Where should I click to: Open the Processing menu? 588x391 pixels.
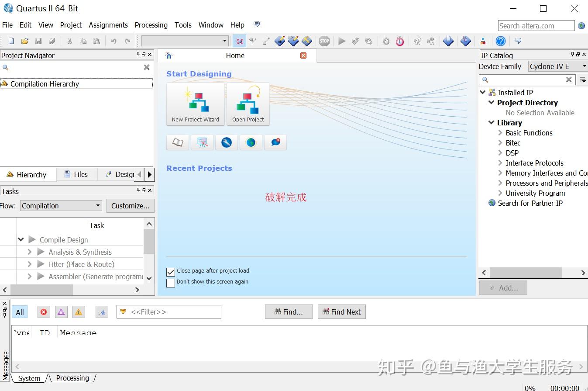[151, 25]
